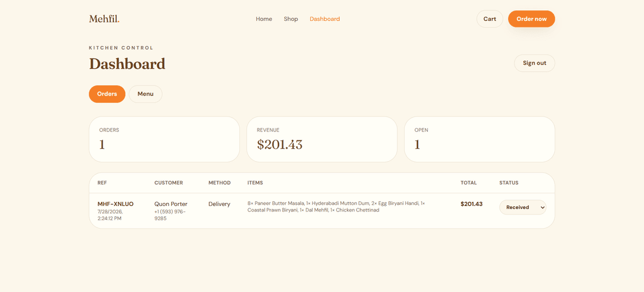Click the Kitchen Control label
The width and height of the screenshot is (644, 292).
121,48
